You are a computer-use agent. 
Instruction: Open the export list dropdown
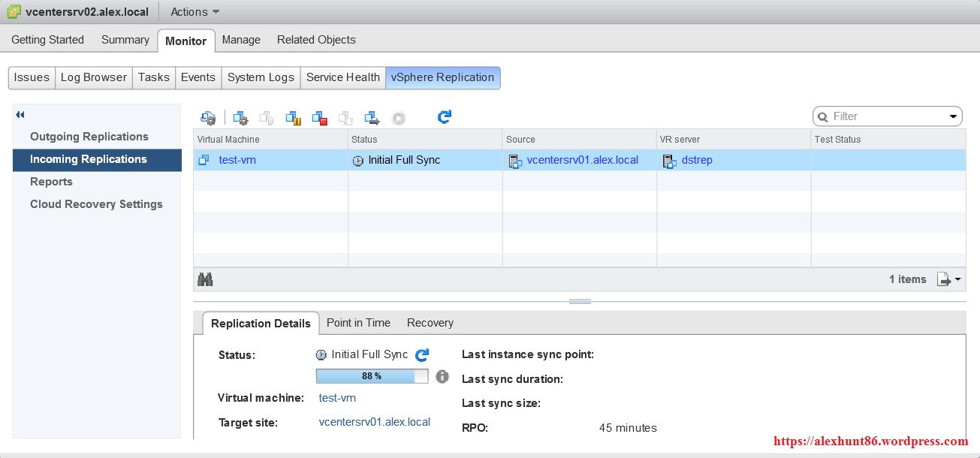coord(948,279)
